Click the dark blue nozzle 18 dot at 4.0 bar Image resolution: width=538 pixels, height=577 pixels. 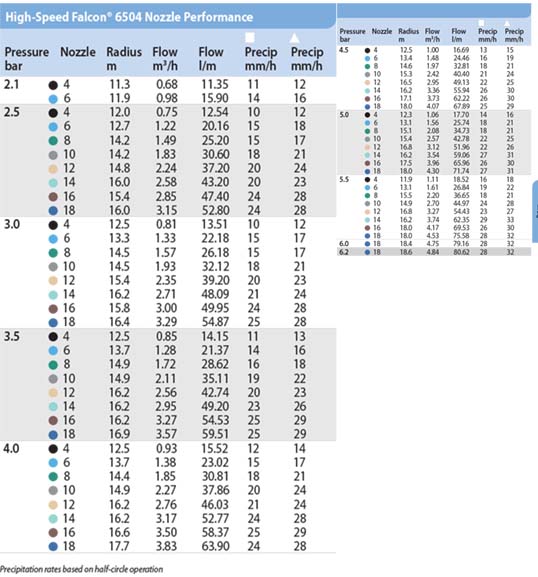(x=53, y=547)
